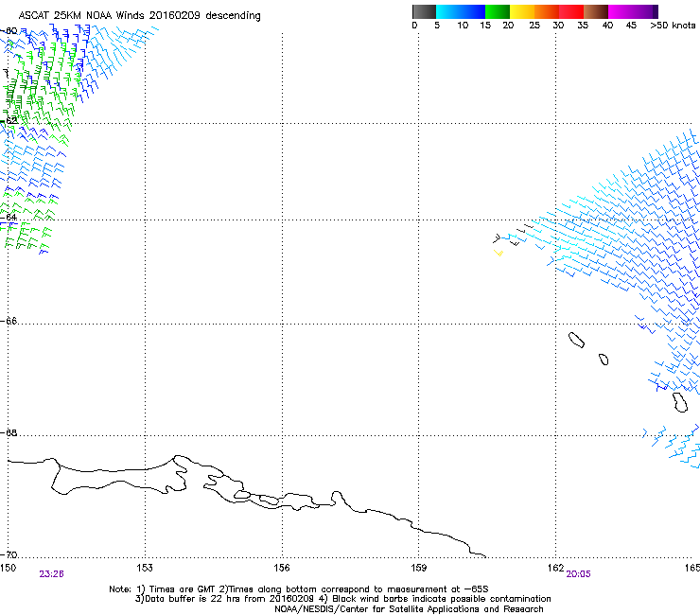Viewport: 700px width, 615px height.
Task: Click the NOAA/NESDIS credit line
Action: tap(409, 609)
